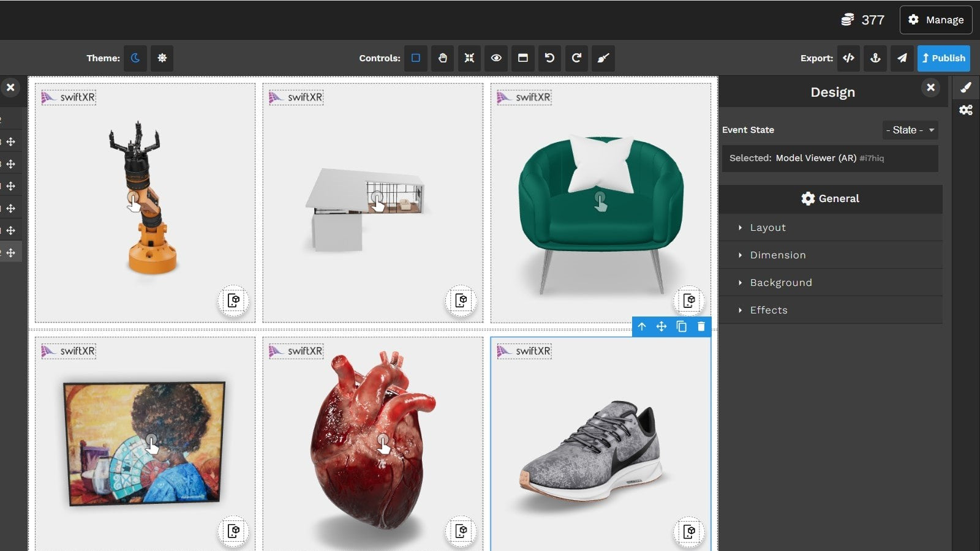Click the redo arrow in Controls
This screenshot has height=551, width=980.
(576, 58)
